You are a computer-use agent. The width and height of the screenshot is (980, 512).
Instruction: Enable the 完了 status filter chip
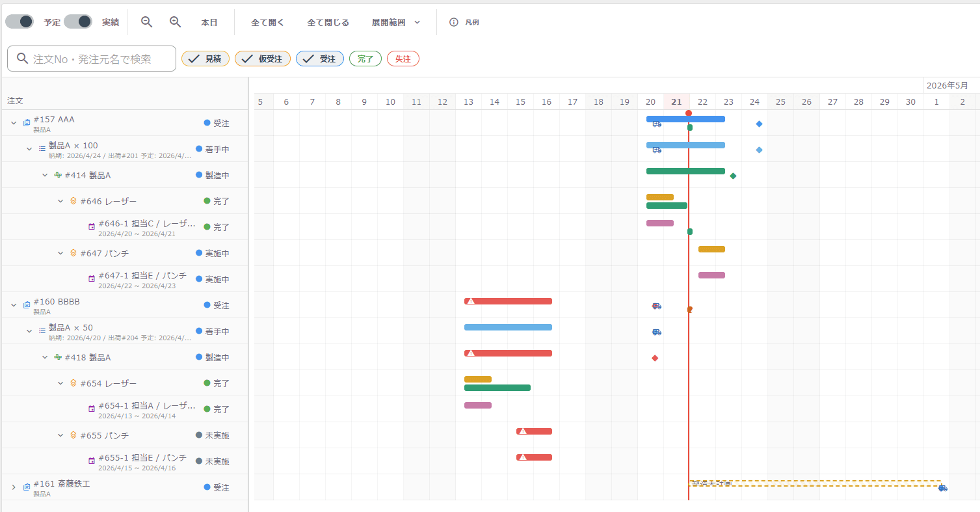365,59
